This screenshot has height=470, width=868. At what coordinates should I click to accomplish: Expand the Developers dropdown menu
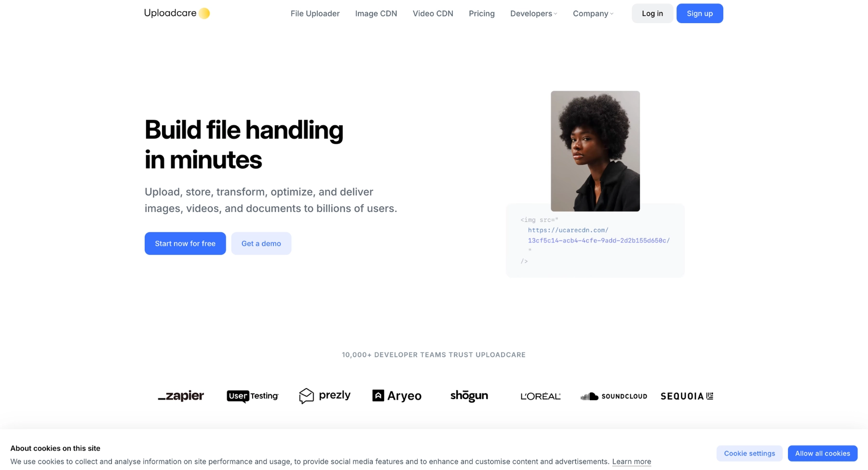[533, 13]
